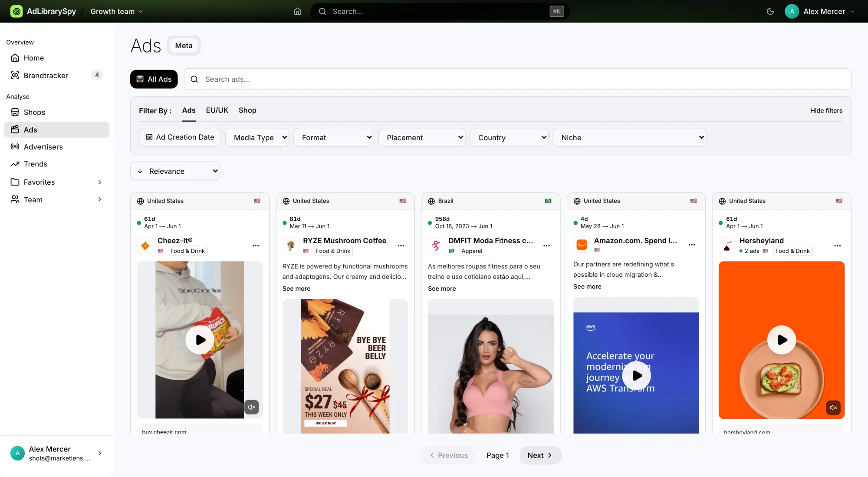Screen dimensions: 868x477
Task: Click the RYZE Mushroom Coffee brand logo
Action: pyautogui.click(x=290, y=246)
